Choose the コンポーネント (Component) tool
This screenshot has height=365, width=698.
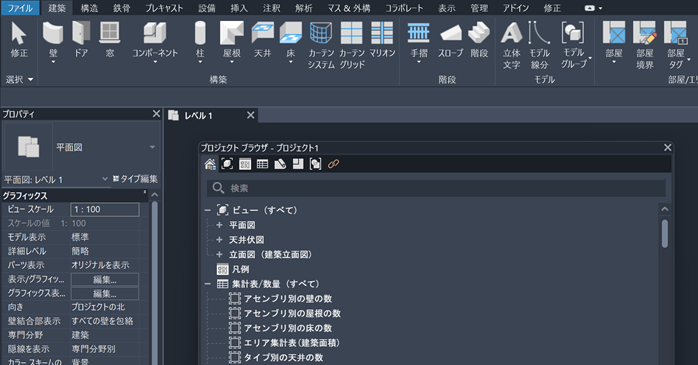tap(155, 39)
